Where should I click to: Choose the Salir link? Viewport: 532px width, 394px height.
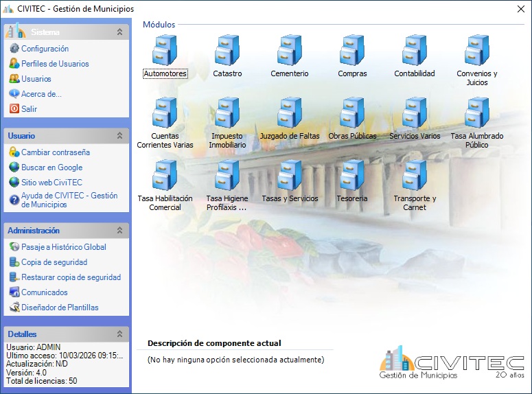(29, 108)
